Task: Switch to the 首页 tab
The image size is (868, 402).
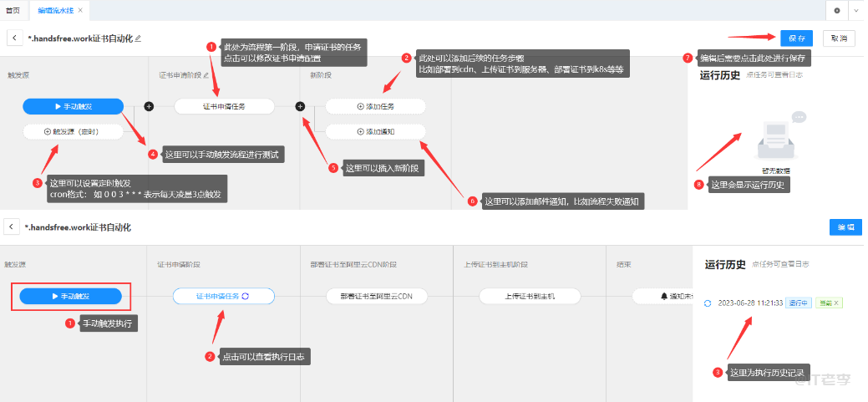Action: pos(13,10)
